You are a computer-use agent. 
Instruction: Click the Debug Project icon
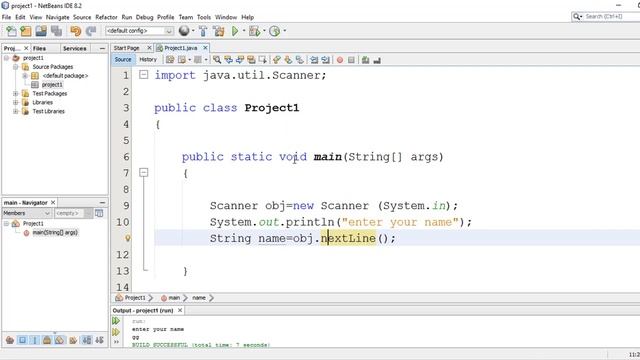[x=254, y=31]
